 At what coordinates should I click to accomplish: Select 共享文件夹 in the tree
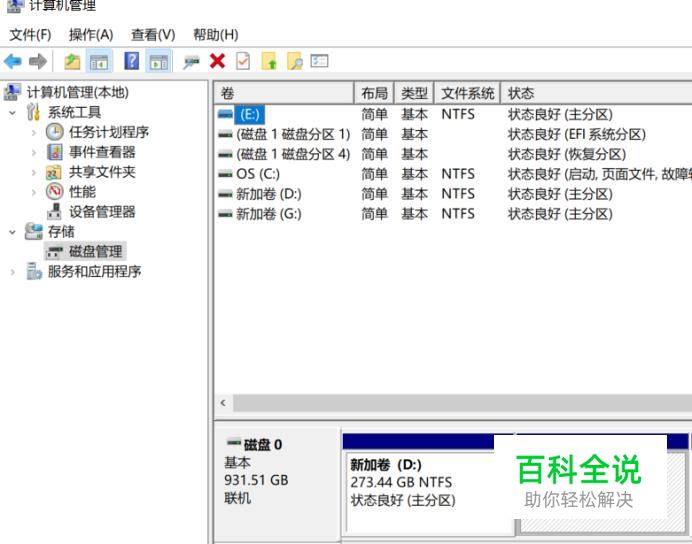tap(102, 172)
